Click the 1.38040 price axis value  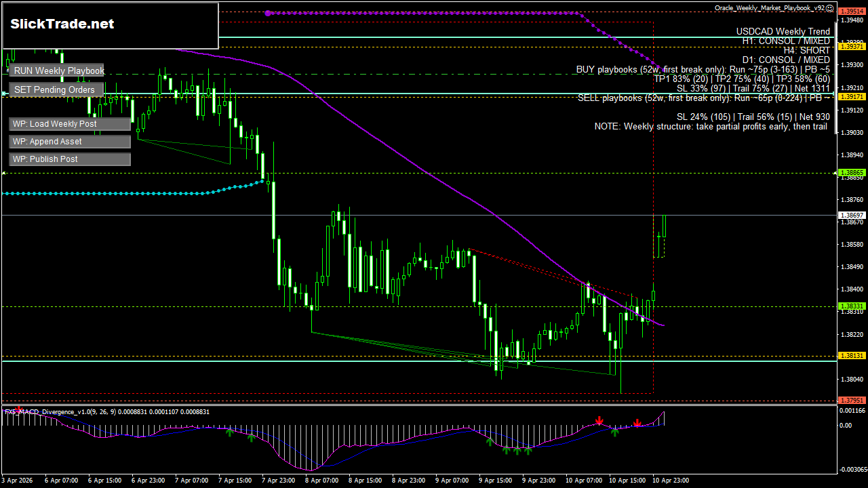852,379
